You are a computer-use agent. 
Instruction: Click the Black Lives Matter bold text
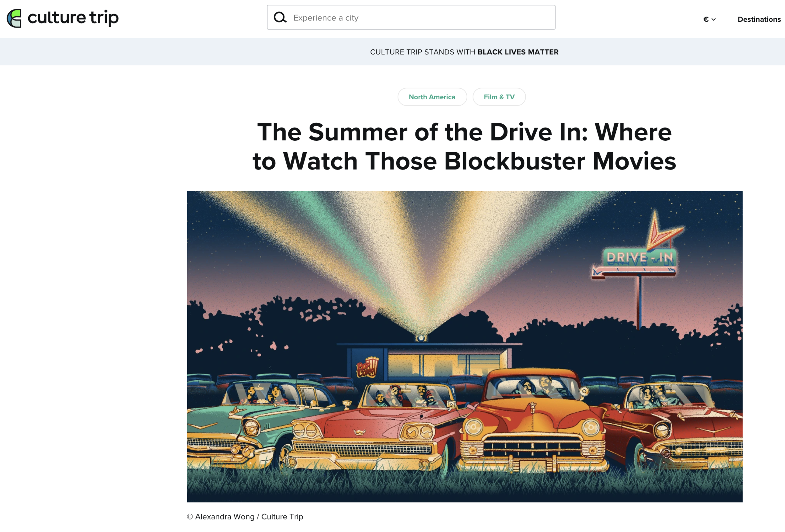tap(517, 52)
